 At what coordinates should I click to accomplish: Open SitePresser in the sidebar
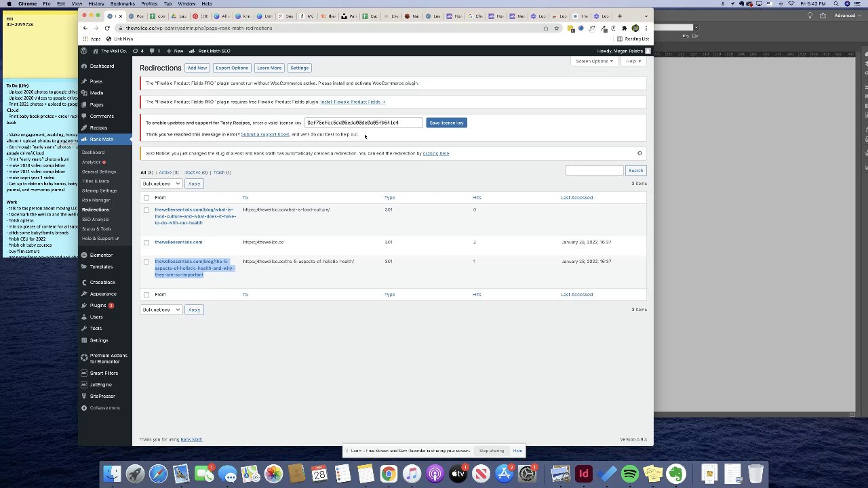tap(102, 396)
